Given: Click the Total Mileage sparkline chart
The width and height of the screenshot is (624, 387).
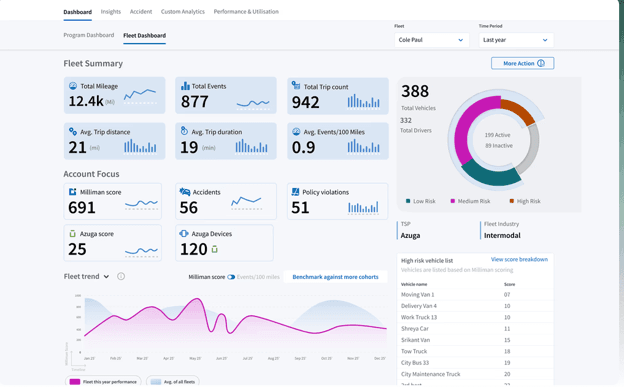Looking at the screenshot, I should (x=140, y=96).
